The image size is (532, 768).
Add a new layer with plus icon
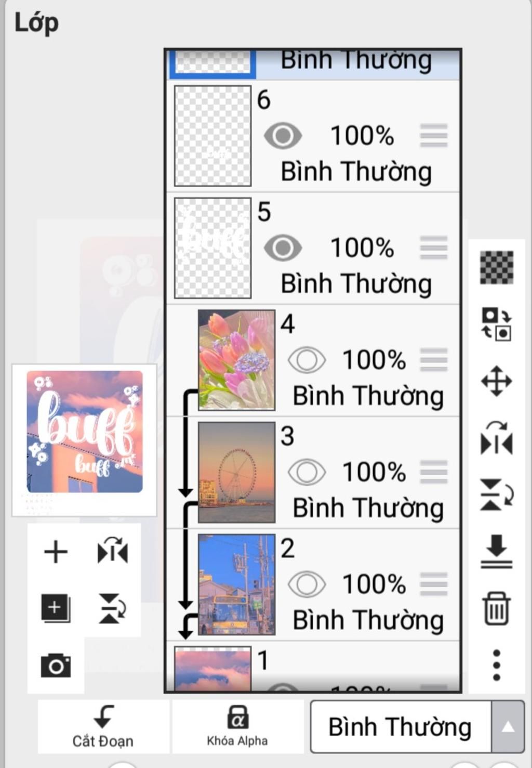(x=56, y=552)
